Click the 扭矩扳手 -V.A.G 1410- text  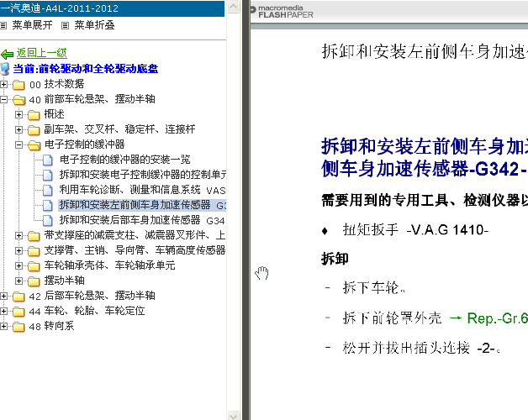[x=415, y=230]
